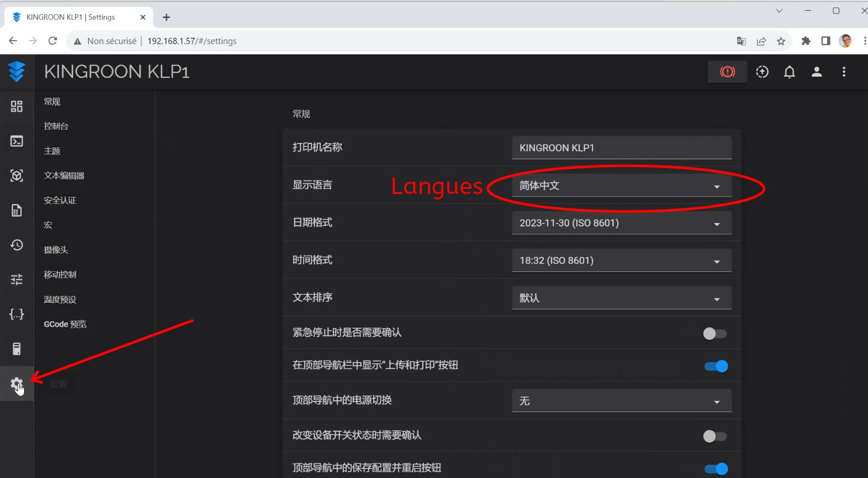Viewport: 868px width, 478px height.
Task: Open the user account icon
Action: [817, 72]
